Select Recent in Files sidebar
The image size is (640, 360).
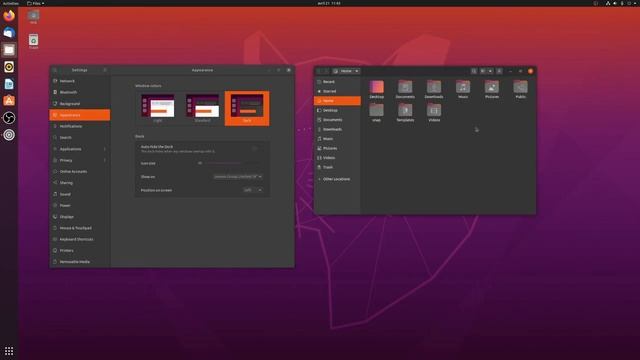click(x=337, y=82)
